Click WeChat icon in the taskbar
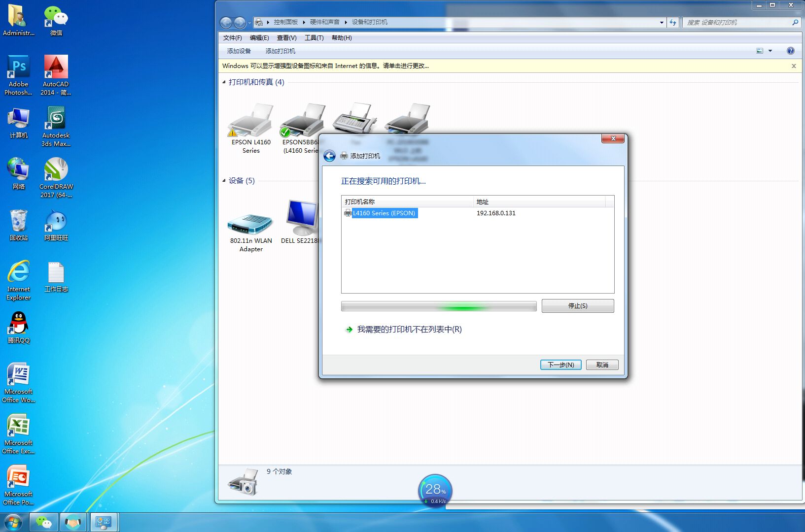 (x=44, y=522)
